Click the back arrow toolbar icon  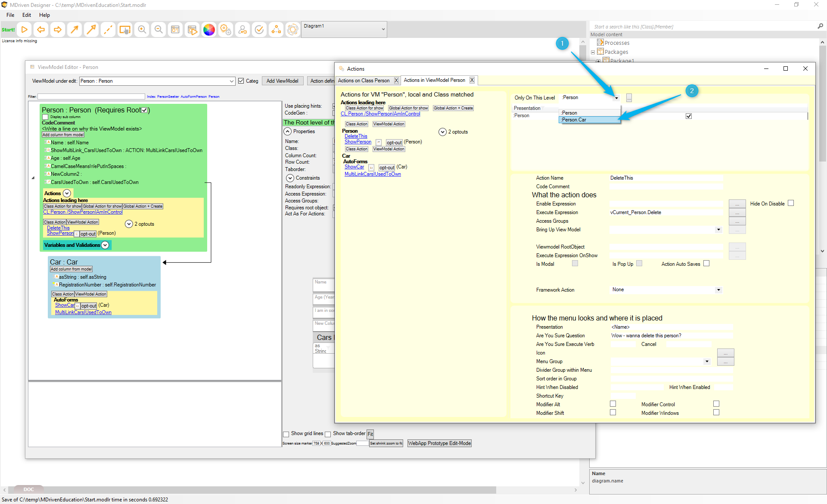(41, 30)
